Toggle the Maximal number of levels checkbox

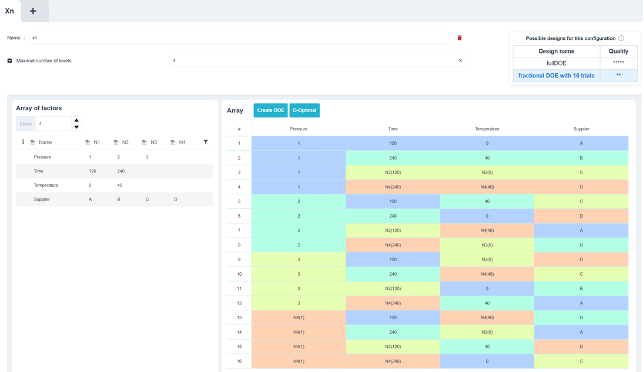point(9,61)
